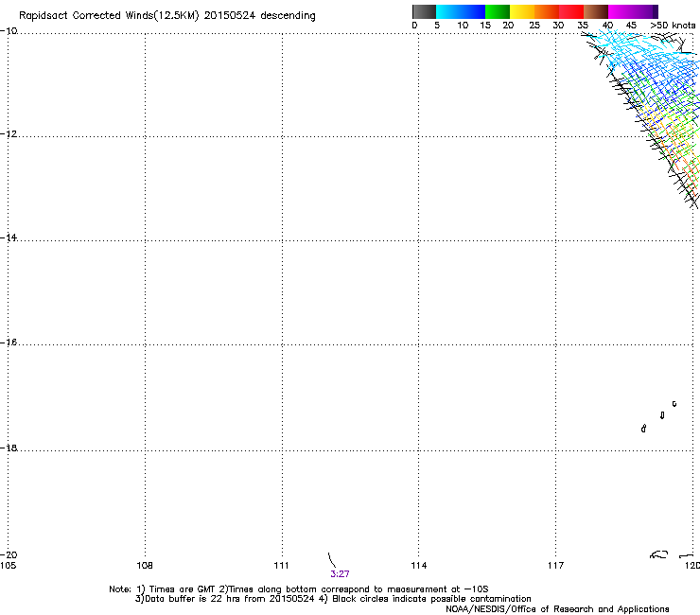Click the swath time tick mark above 3:27
Screen dimensions: 700x615
[x=332, y=560]
